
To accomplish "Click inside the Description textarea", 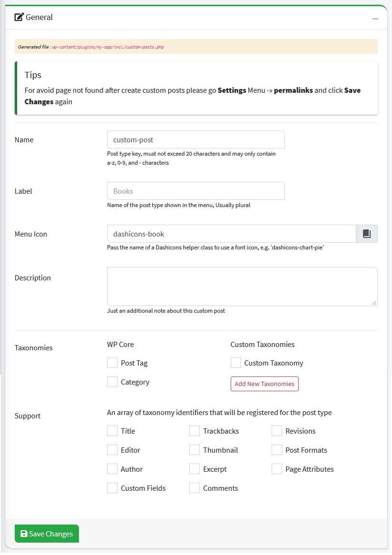I will (242, 286).
